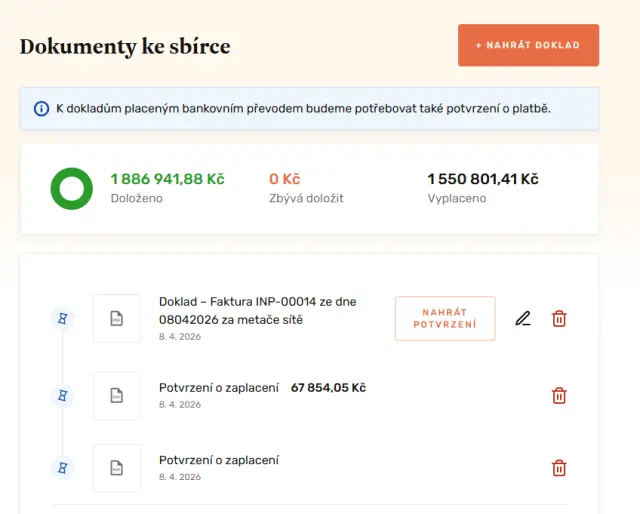
Task: Click the info icon in the blue banner
Action: click(41, 109)
